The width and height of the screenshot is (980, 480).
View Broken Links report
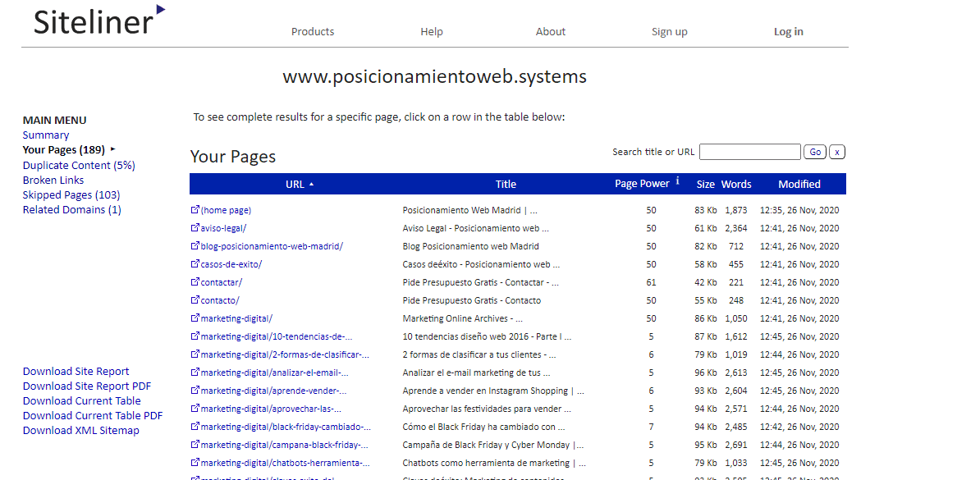click(x=53, y=180)
